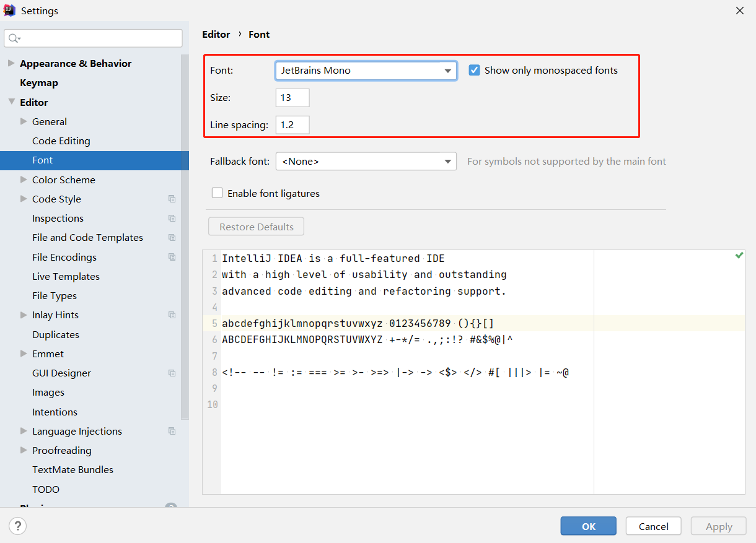This screenshot has height=543, width=756.
Task: Click the project-level icon next to Inspections
Action: pos(172,219)
